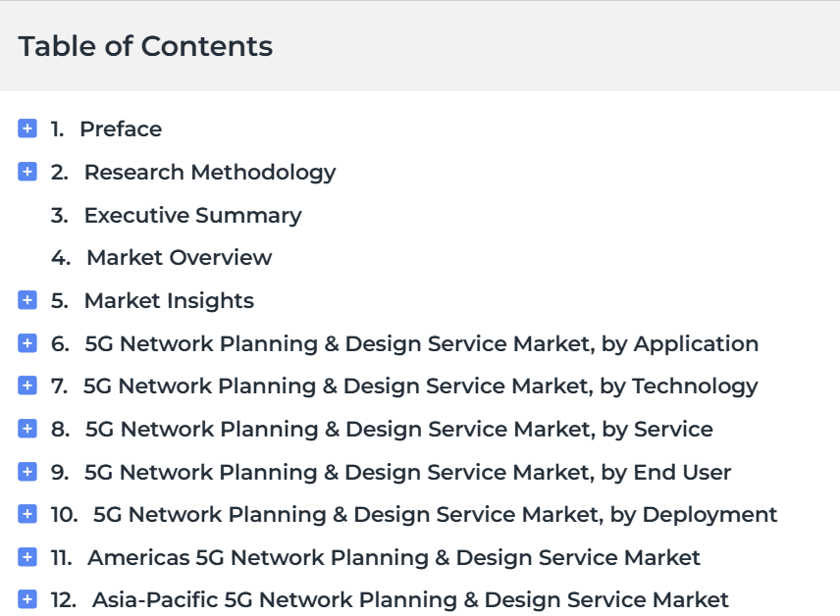
Task: Expand the Preface section plus icon
Action: [x=27, y=128]
